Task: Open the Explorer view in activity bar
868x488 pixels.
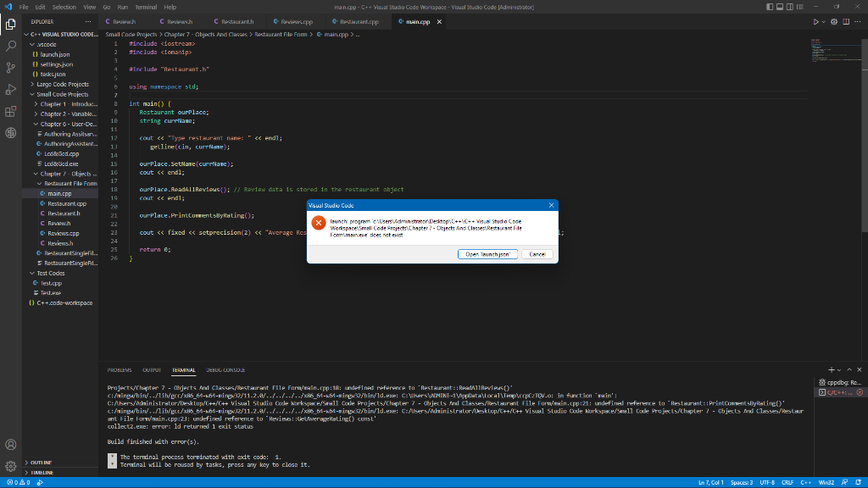Action: 10,25
